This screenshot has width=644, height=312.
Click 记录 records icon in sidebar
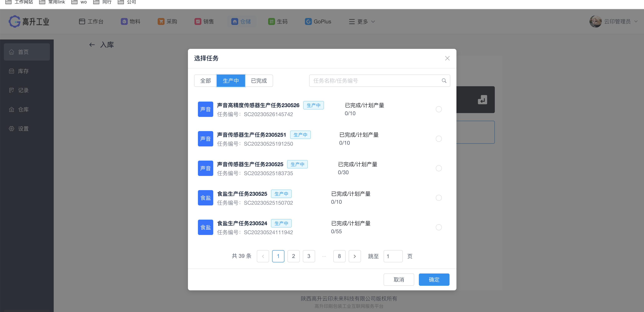coord(12,90)
